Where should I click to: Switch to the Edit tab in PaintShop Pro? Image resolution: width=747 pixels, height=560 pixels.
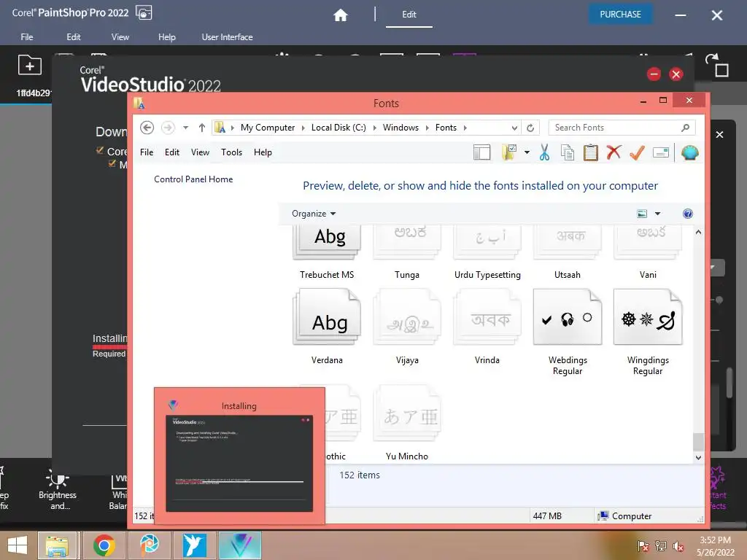(x=409, y=15)
